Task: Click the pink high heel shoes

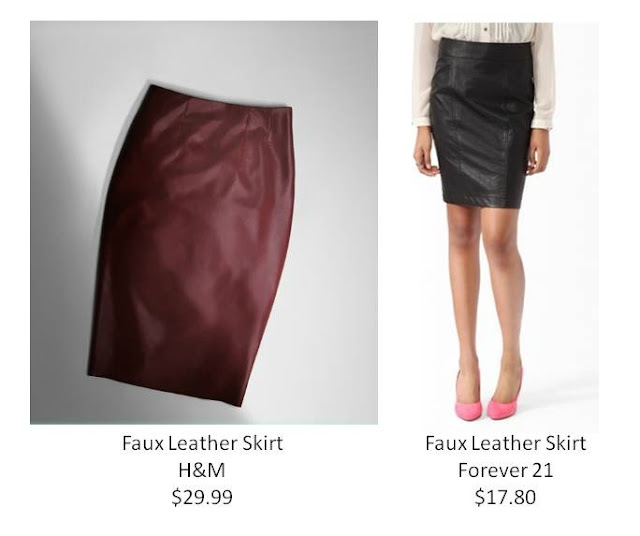Action: tap(488, 398)
